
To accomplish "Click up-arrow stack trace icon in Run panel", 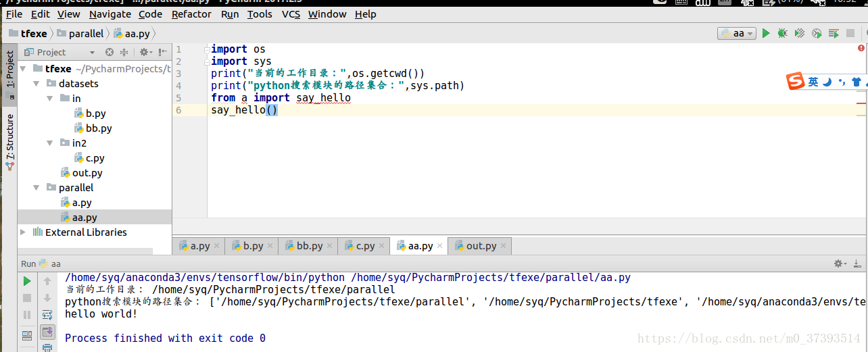I will click(47, 281).
